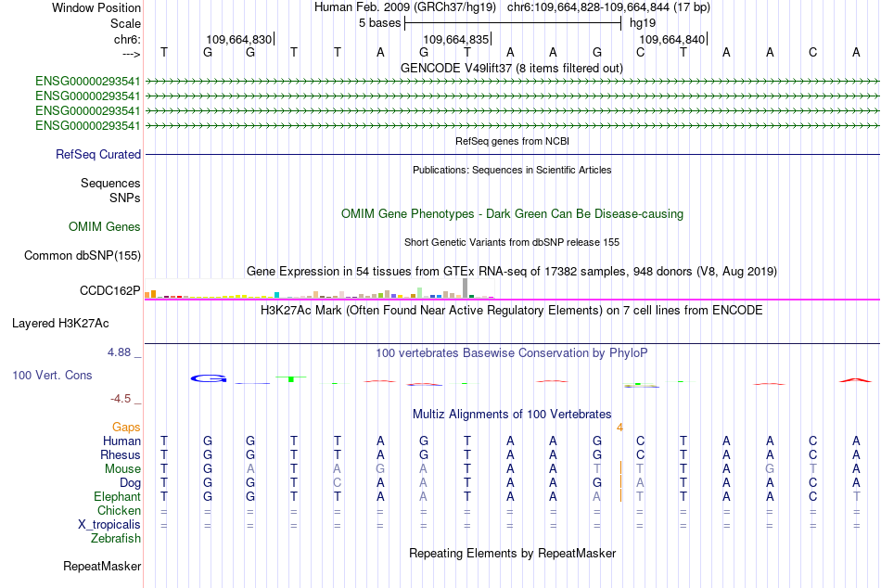Open the OMIM Genes track label
The image size is (881, 588).
point(105,226)
